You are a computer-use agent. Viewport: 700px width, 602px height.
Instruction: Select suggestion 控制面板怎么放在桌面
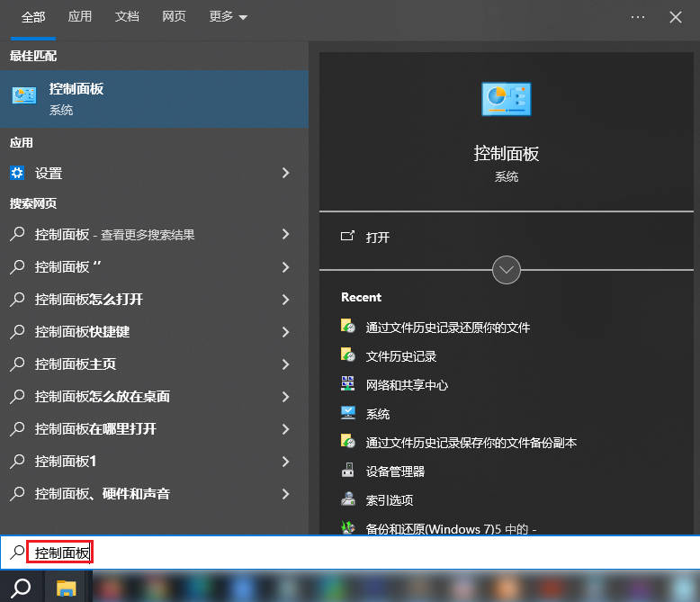click(103, 397)
